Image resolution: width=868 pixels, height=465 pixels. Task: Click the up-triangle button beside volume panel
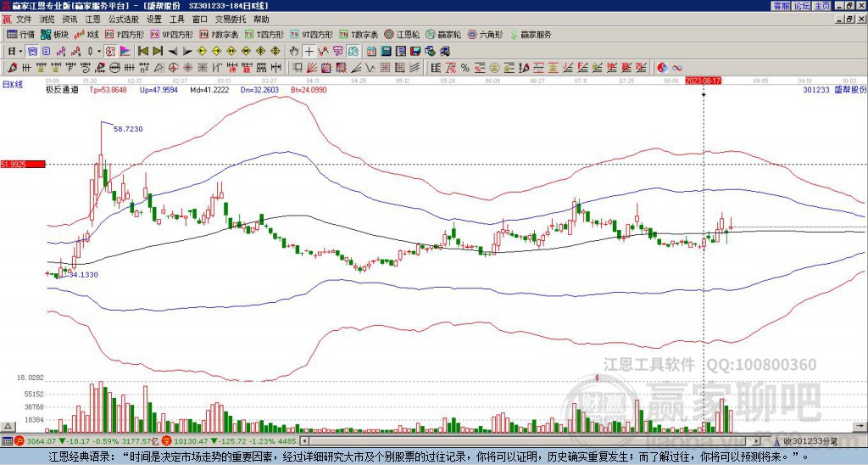click(x=8, y=426)
